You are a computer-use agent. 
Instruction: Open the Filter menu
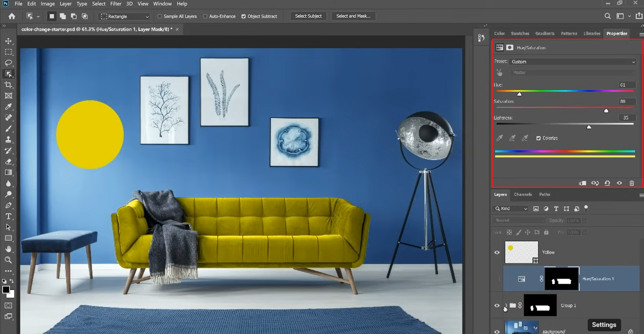point(116,4)
